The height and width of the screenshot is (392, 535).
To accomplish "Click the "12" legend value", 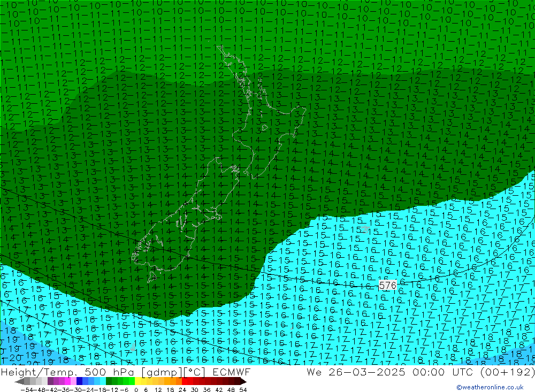I will [x=158, y=390].
